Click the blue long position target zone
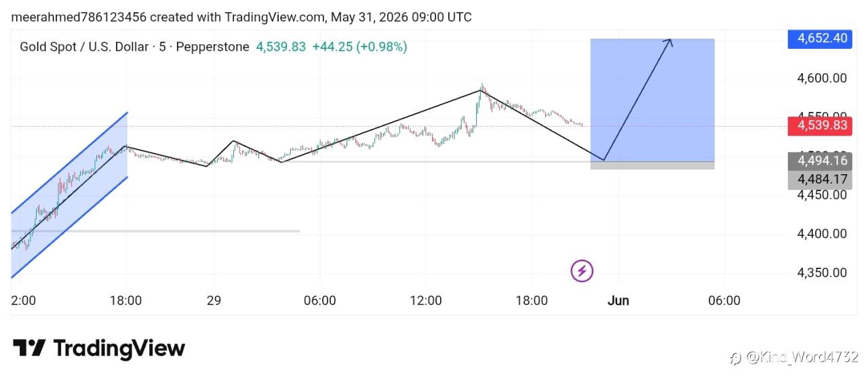 (652, 100)
